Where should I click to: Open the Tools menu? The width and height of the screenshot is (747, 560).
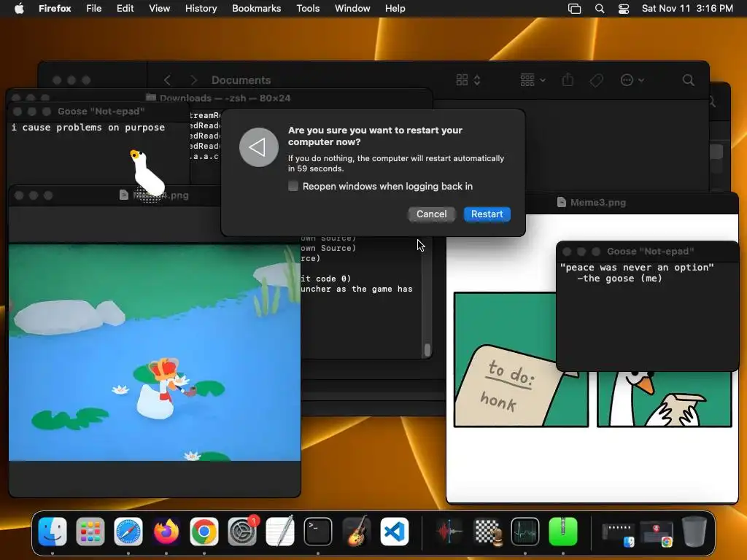click(308, 9)
